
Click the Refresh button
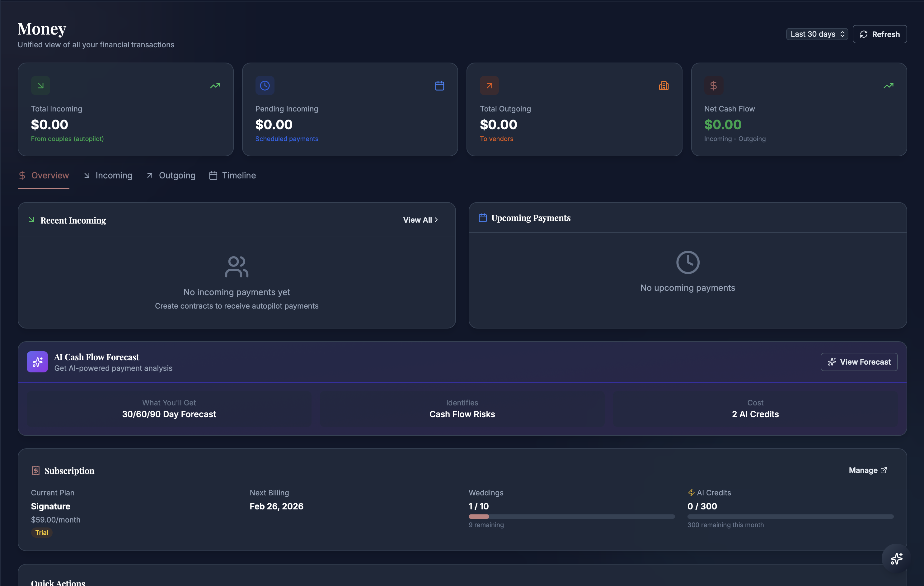[x=879, y=34]
